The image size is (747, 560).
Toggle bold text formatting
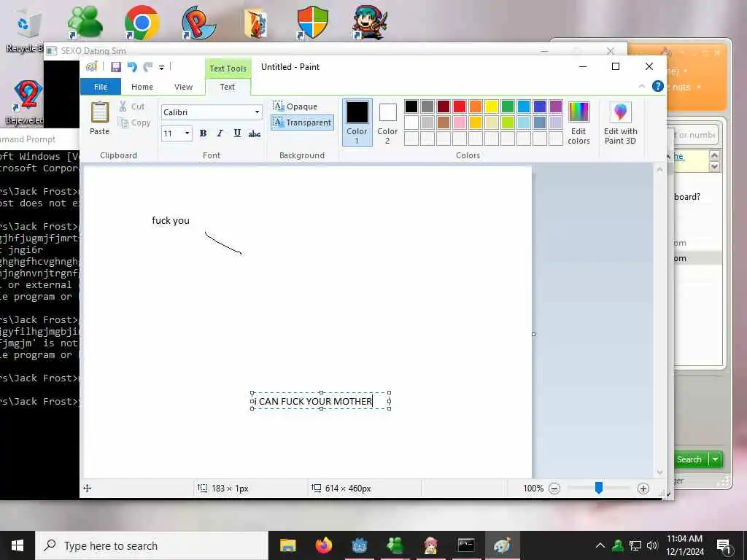(203, 133)
